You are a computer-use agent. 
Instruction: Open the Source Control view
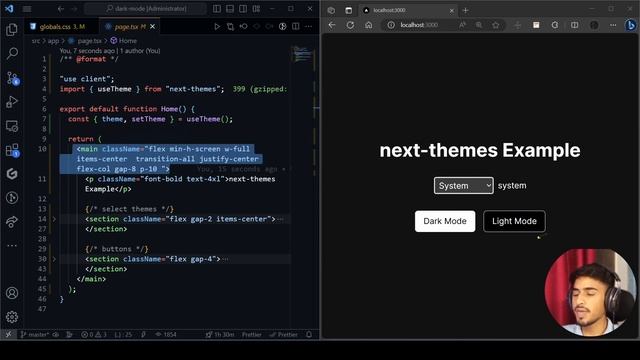coord(13,78)
